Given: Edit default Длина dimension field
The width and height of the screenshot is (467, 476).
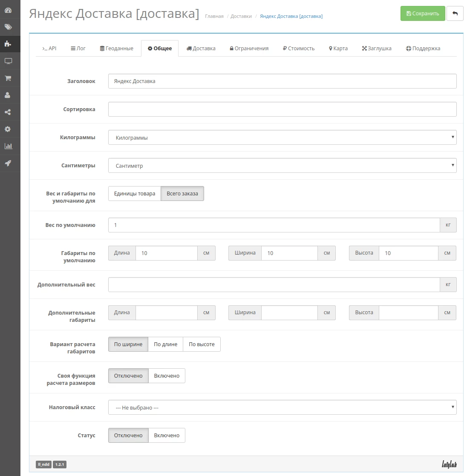Looking at the screenshot, I should tap(167, 253).
